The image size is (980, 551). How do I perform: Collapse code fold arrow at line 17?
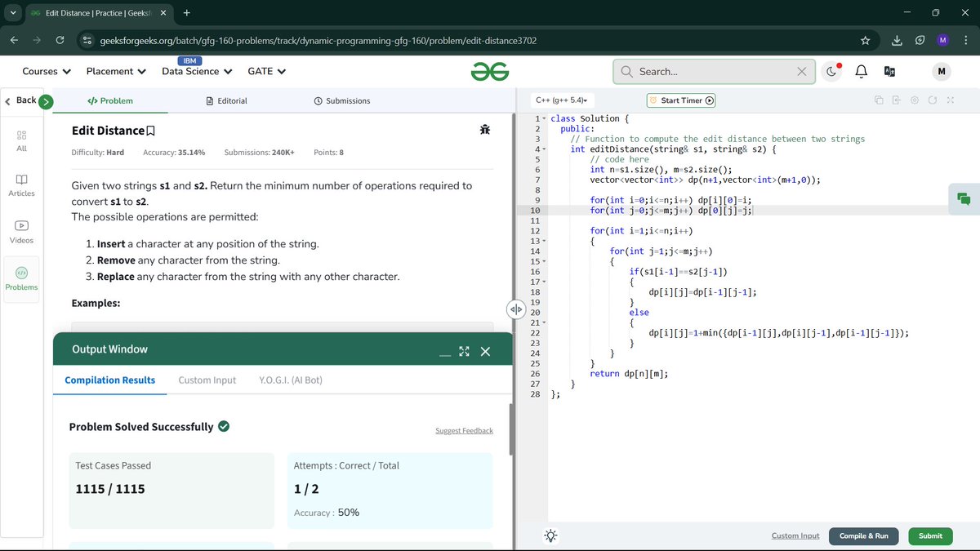[x=544, y=282]
